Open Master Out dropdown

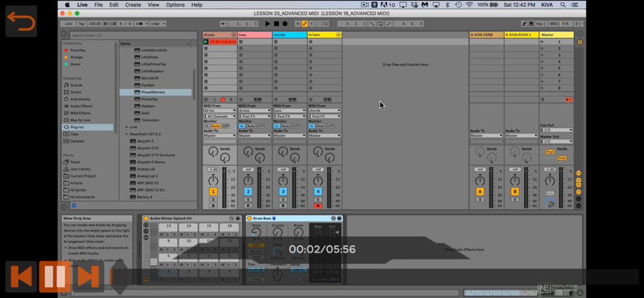tap(556, 142)
